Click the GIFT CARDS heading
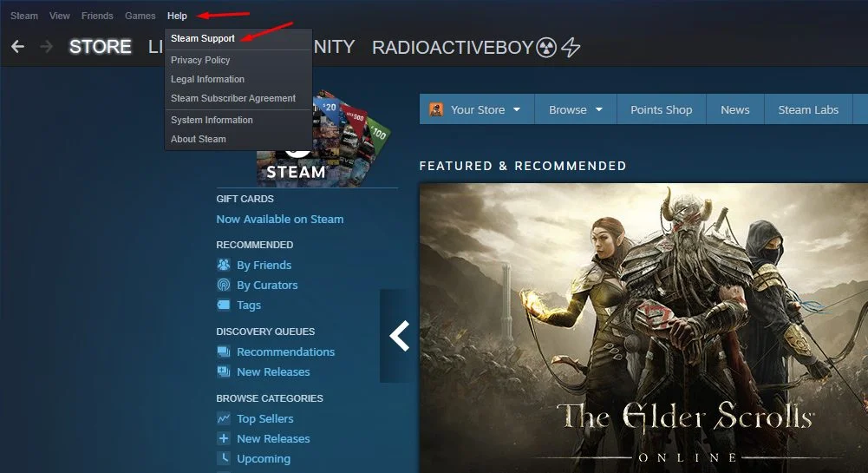The width and height of the screenshot is (868, 473). point(245,199)
